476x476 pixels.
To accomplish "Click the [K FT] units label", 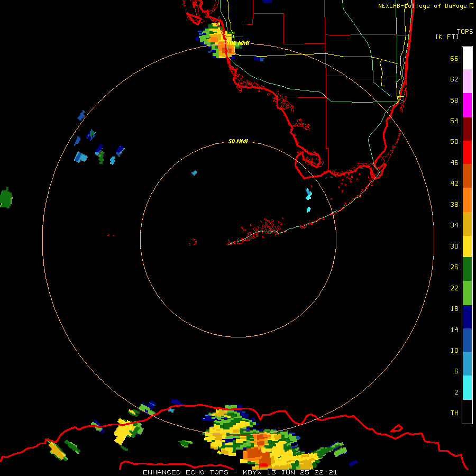I will (x=447, y=36).
